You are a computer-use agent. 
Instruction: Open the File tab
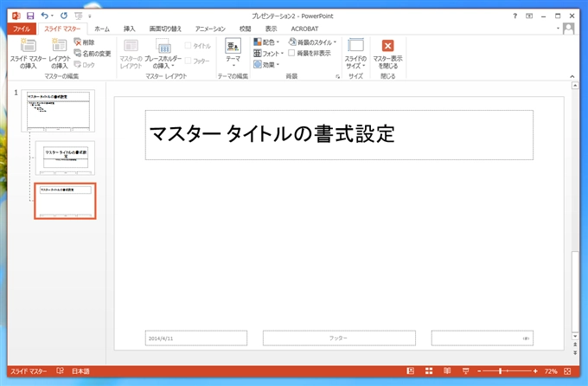tap(22, 29)
